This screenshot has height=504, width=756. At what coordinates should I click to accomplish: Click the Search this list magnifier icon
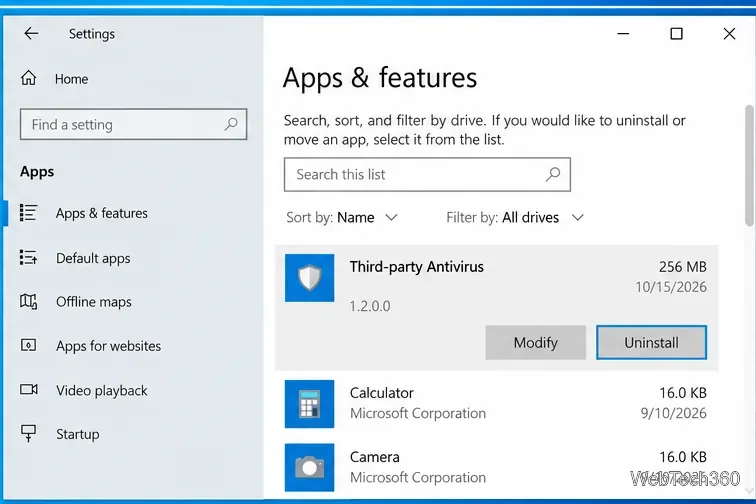(x=553, y=174)
